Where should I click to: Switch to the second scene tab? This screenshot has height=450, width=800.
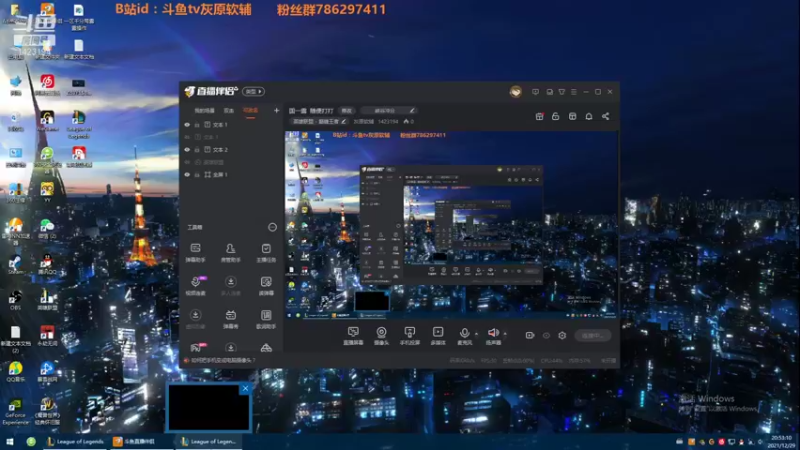(x=229, y=111)
